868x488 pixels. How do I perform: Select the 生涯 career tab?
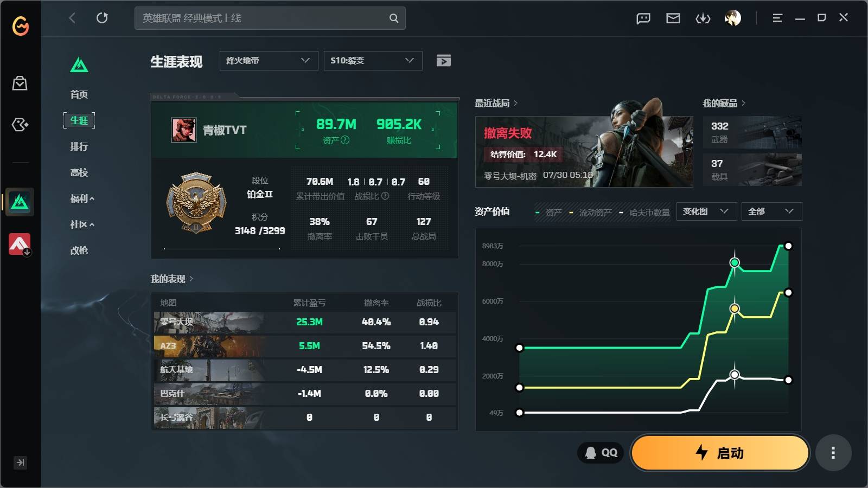[x=79, y=120]
